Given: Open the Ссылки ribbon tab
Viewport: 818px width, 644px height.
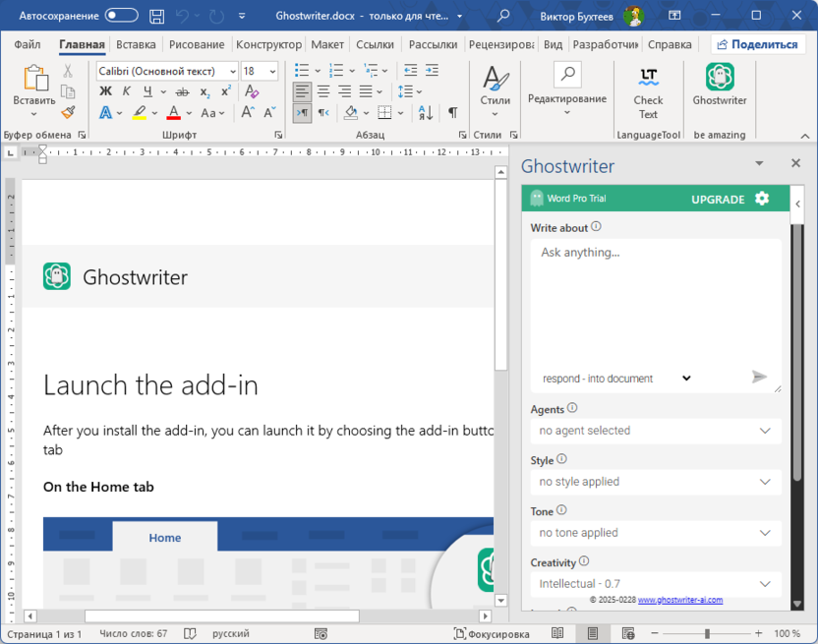Looking at the screenshot, I should tap(375, 44).
